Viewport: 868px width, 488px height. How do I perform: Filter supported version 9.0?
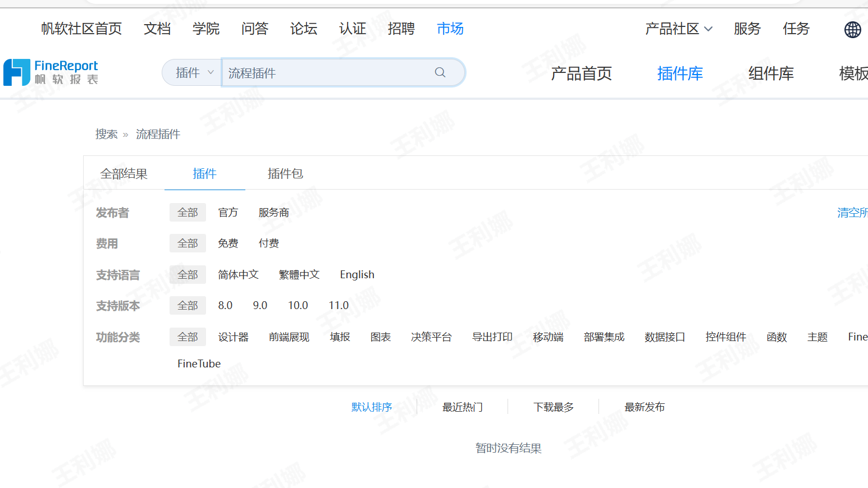click(x=260, y=306)
